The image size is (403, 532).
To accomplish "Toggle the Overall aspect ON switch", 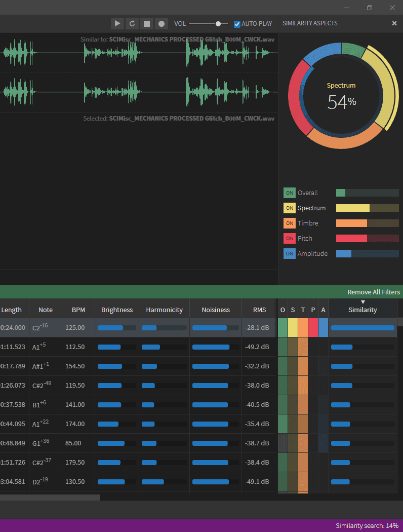I will tap(290, 193).
